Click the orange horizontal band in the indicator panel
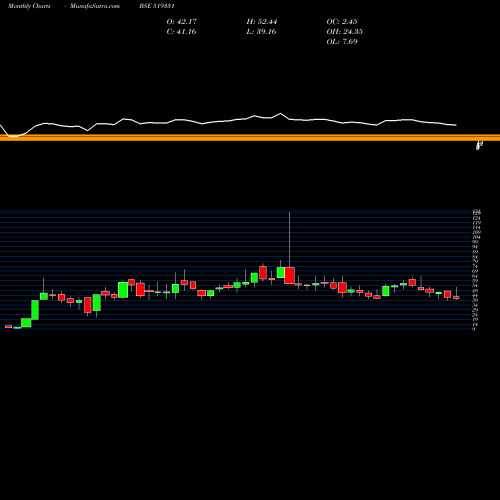This screenshot has width=500, height=500. coord(250,138)
